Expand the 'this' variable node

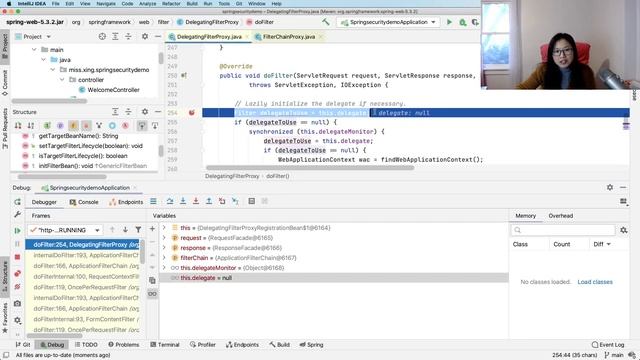click(x=164, y=228)
